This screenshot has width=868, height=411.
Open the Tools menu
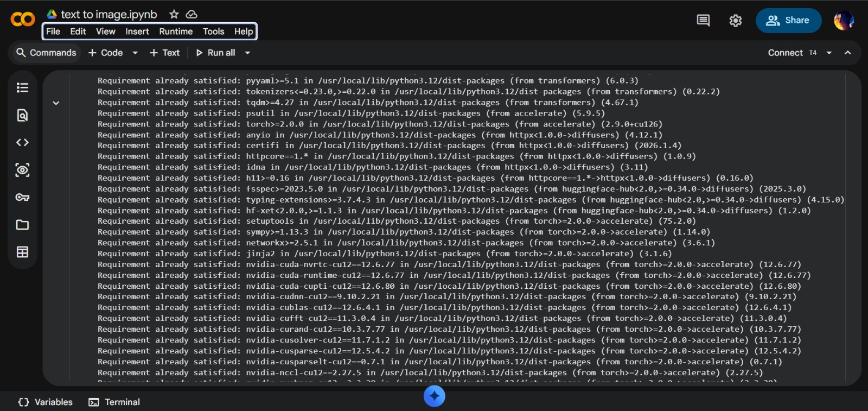(x=213, y=31)
